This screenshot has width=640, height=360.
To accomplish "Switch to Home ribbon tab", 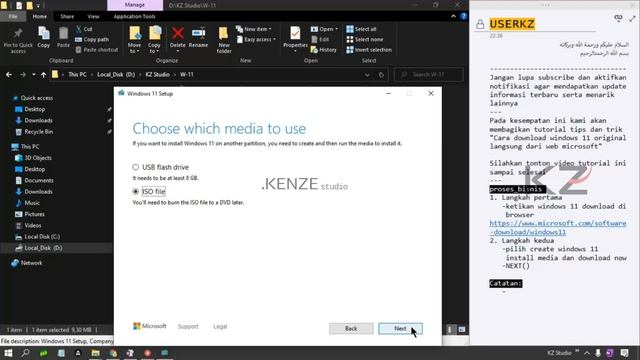I will (x=40, y=16).
